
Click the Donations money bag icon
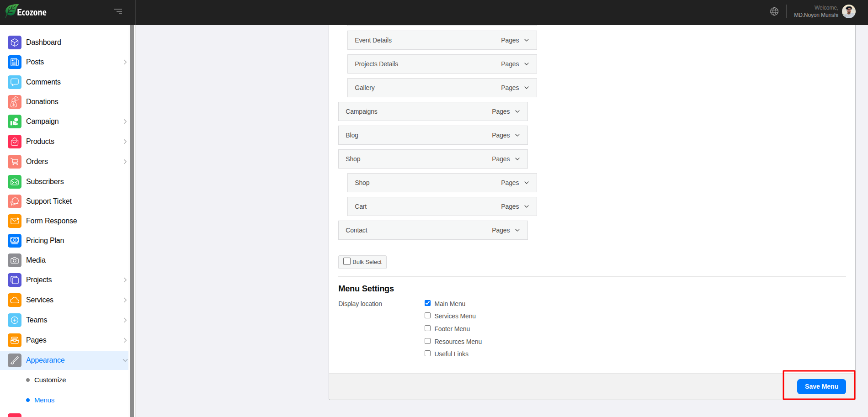[x=15, y=102]
